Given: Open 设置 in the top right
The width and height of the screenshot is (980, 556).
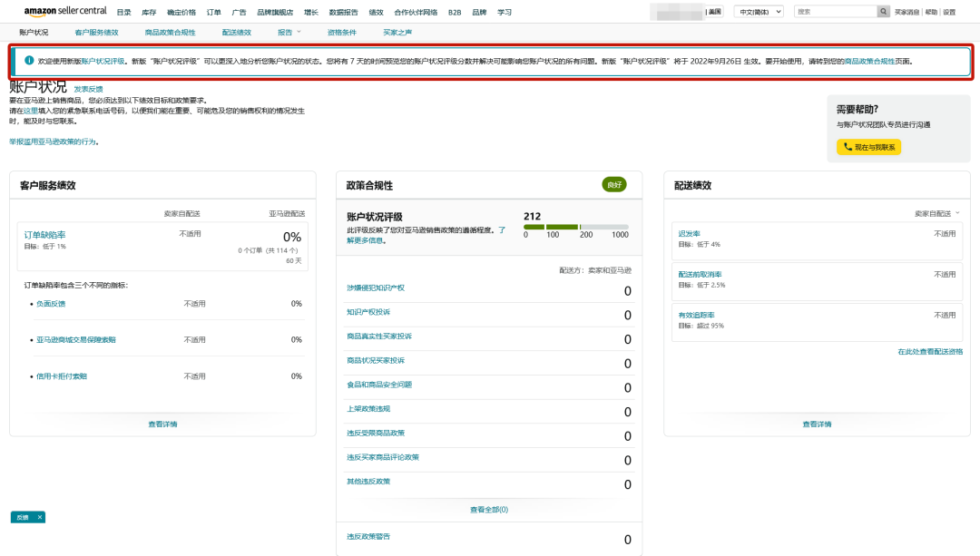Looking at the screenshot, I should pos(949,12).
